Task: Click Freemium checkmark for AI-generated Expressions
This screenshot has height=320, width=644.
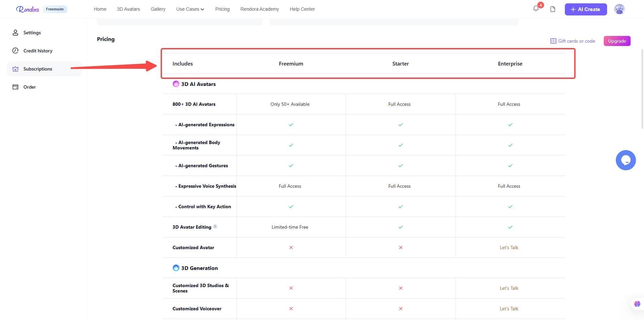Action: (x=291, y=125)
